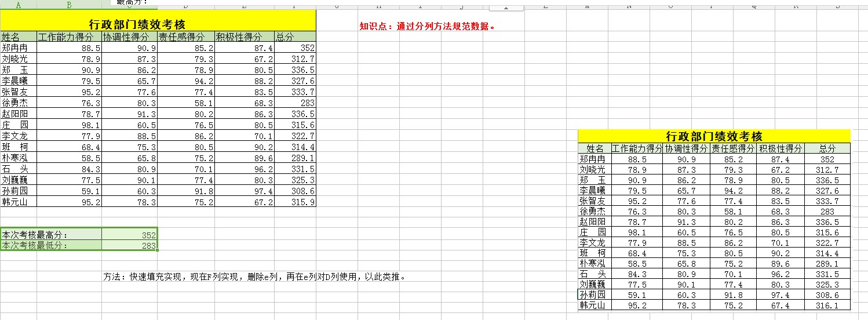Image resolution: width=868 pixels, height=320 pixels.
Task: Select name 赵阳阳 in the left table
Action: [18, 114]
